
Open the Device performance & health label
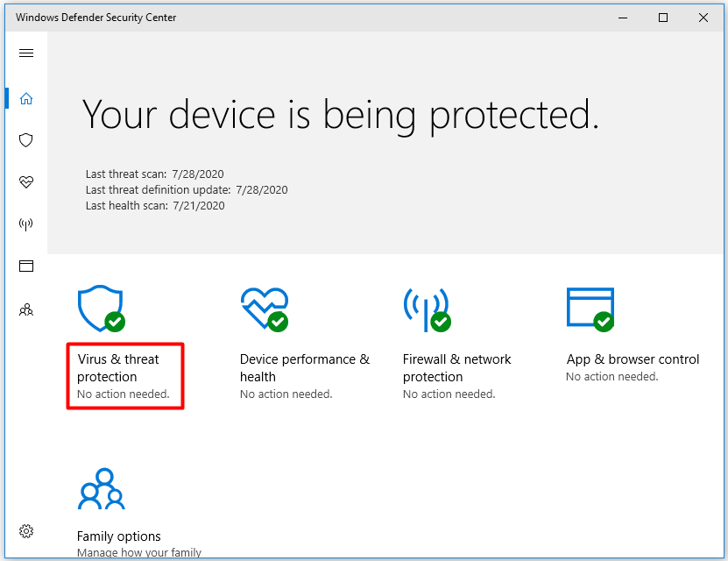pyautogui.click(x=305, y=368)
